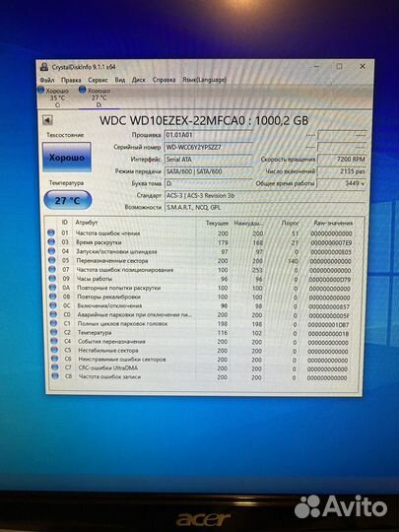
Task: Click the Текущее column header
Action: pyautogui.click(x=217, y=224)
